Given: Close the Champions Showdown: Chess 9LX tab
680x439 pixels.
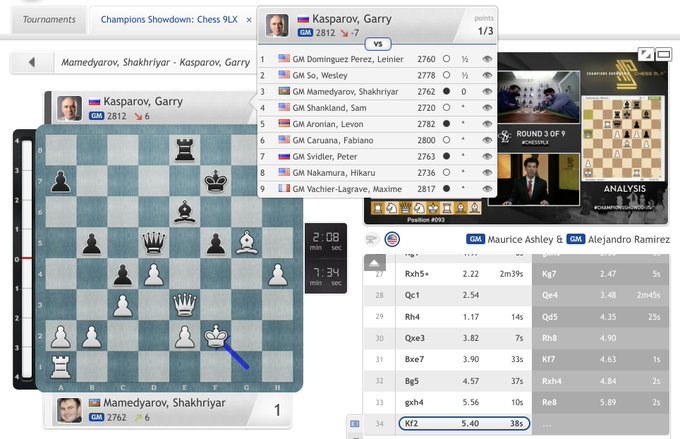Looking at the screenshot, I should [x=249, y=20].
